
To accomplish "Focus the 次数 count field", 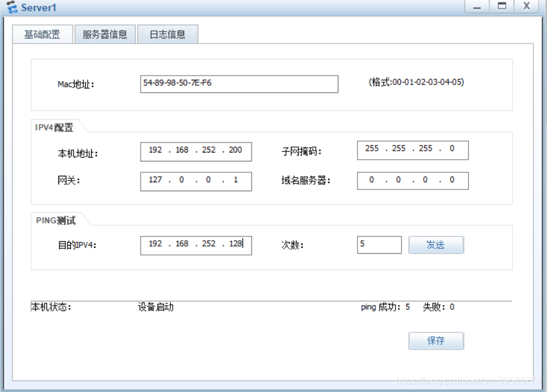I will tap(380, 245).
